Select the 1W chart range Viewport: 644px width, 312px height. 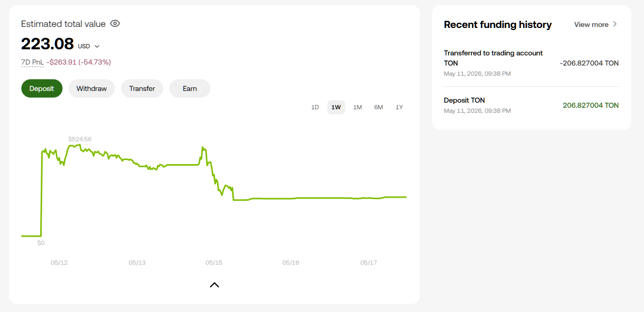[x=336, y=107]
